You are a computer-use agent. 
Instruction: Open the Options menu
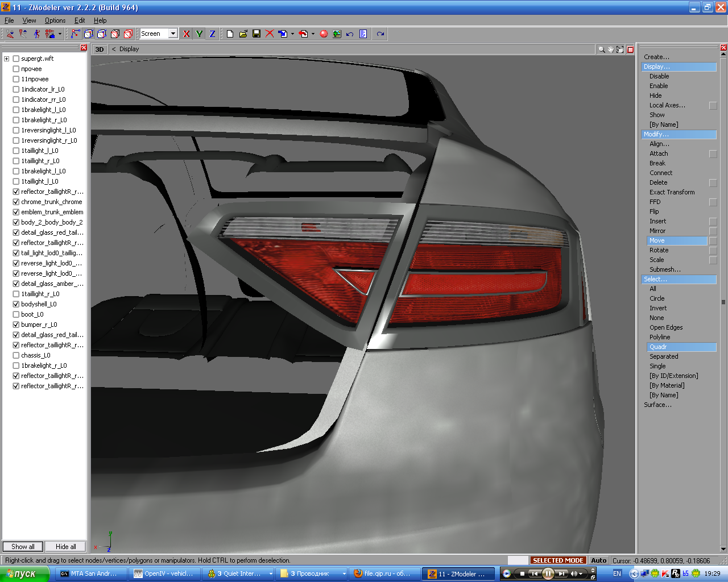[55, 20]
